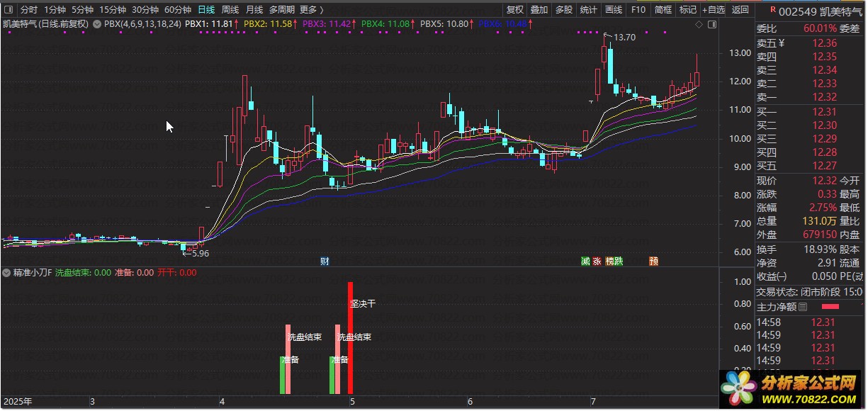The width and height of the screenshot is (868, 411).
Task: Toggle the side panel layout icon
Action: 712,24
